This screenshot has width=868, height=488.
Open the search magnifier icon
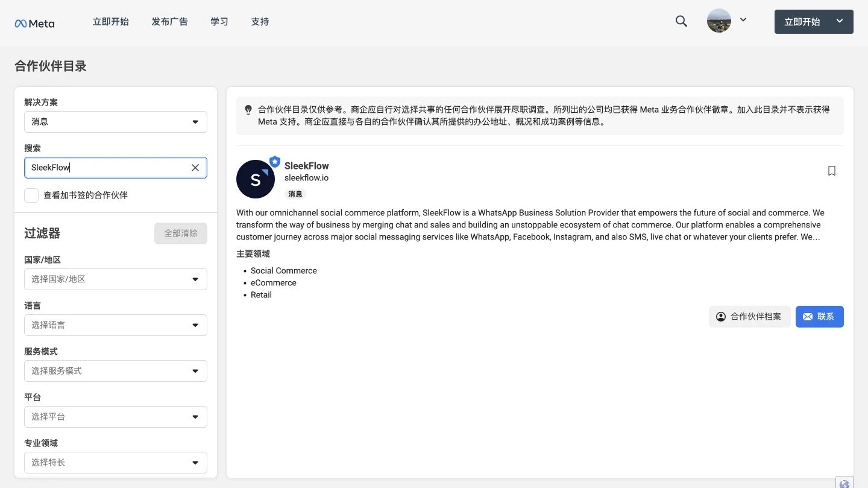coord(681,21)
